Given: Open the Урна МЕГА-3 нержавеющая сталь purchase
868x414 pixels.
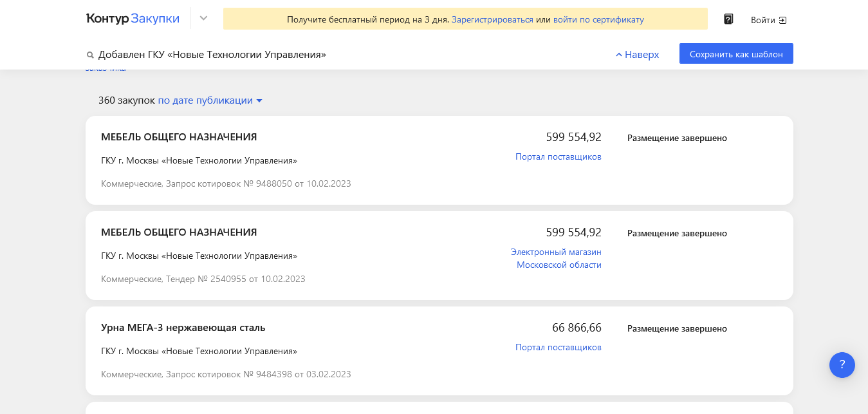Looking at the screenshot, I should tap(183, 328).
